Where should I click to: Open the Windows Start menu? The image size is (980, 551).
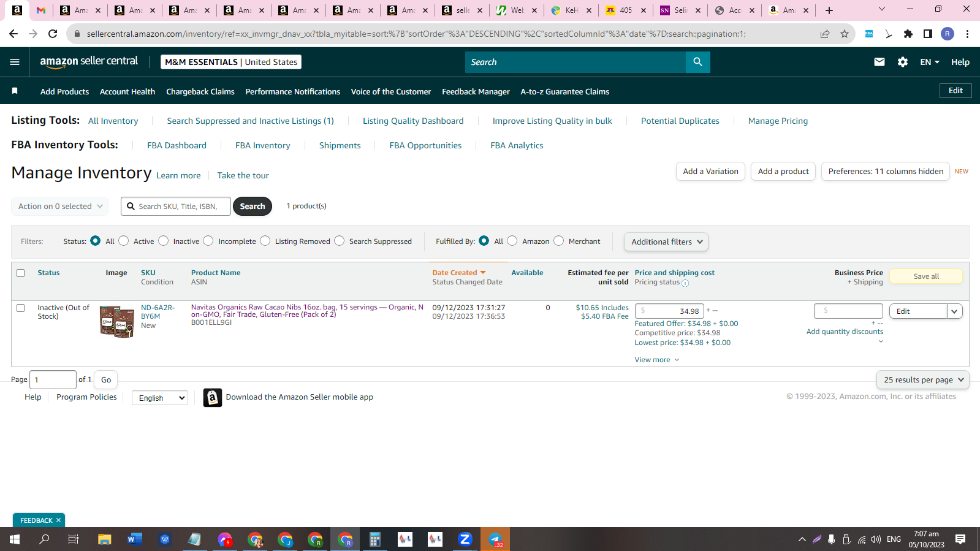pyautogui.click(x=15, y=539)
